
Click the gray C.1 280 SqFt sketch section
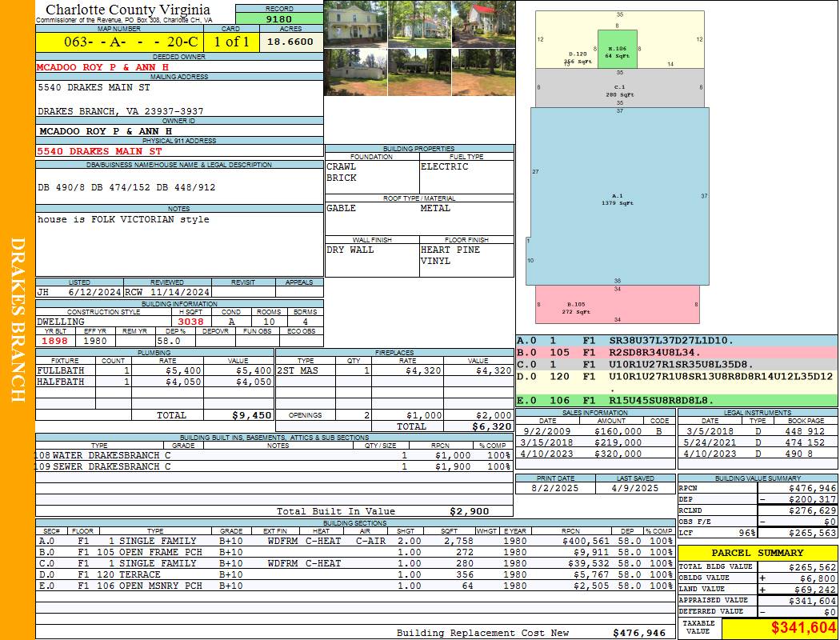coord(619,88)
